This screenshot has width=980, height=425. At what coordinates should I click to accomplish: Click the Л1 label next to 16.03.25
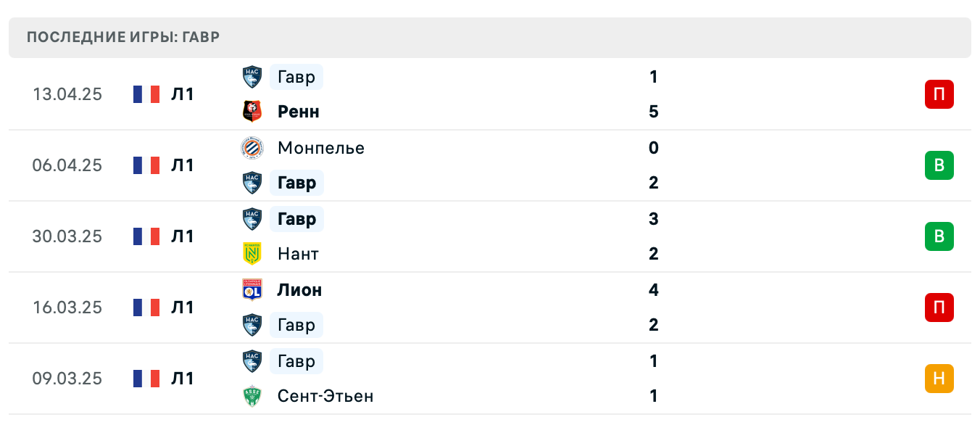183,308
